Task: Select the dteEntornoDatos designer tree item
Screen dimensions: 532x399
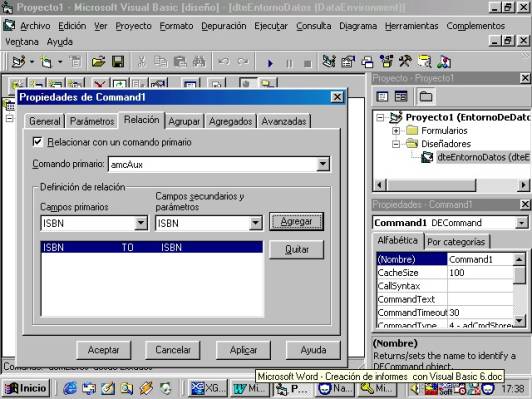Action: (483, 157)
